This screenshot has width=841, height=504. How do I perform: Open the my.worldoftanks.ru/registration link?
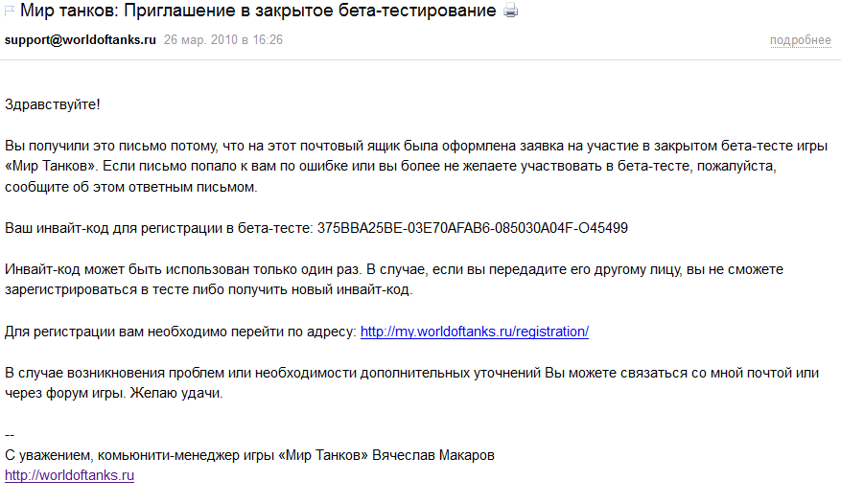coord(474,332)
